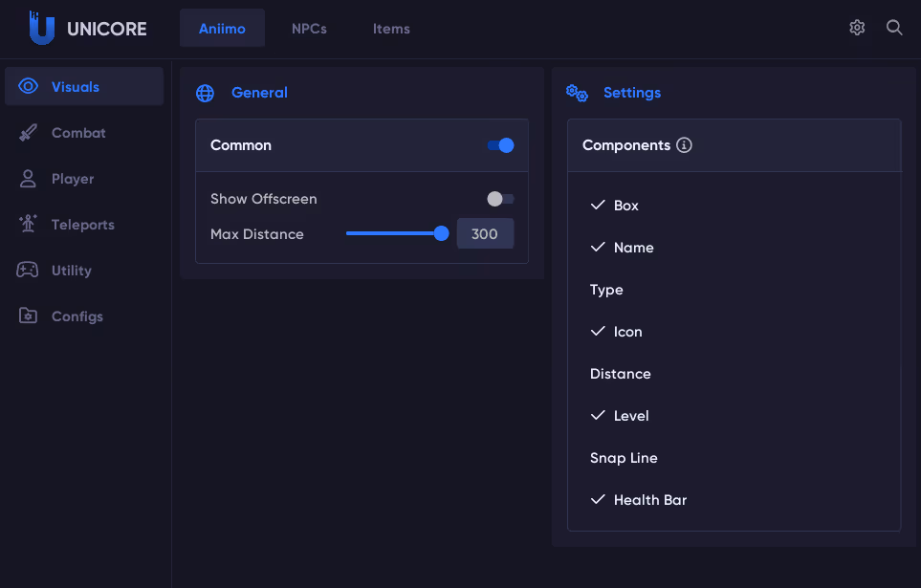
Task: Click the Components panel title
Action: (x=626, y=145)
